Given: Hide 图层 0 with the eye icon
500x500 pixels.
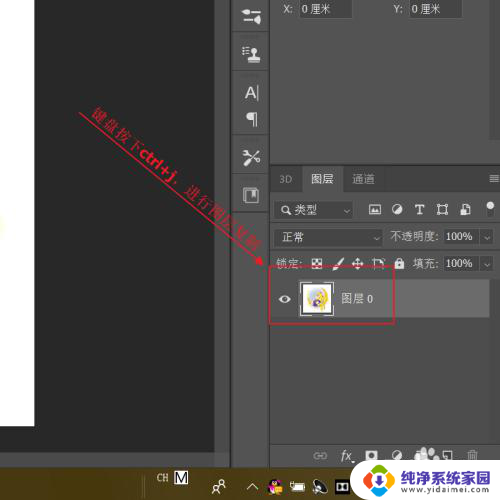Looking at the screenshot, I should coord(284,299).
